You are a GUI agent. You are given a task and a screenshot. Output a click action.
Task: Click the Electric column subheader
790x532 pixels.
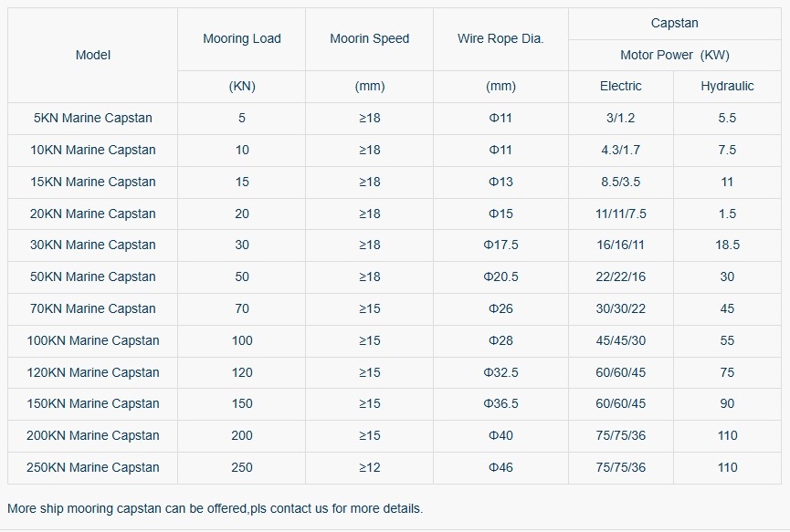[620, 86]
